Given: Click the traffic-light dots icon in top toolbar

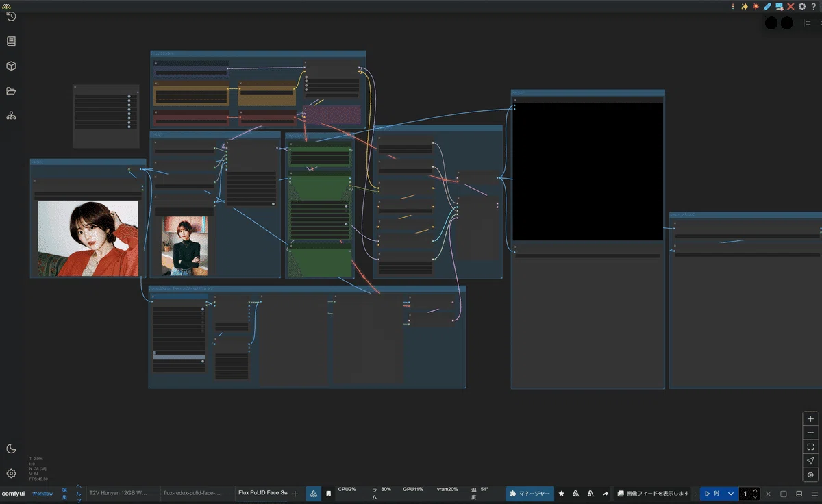Looking at the screenshot, I should click(x=733, y=6).
